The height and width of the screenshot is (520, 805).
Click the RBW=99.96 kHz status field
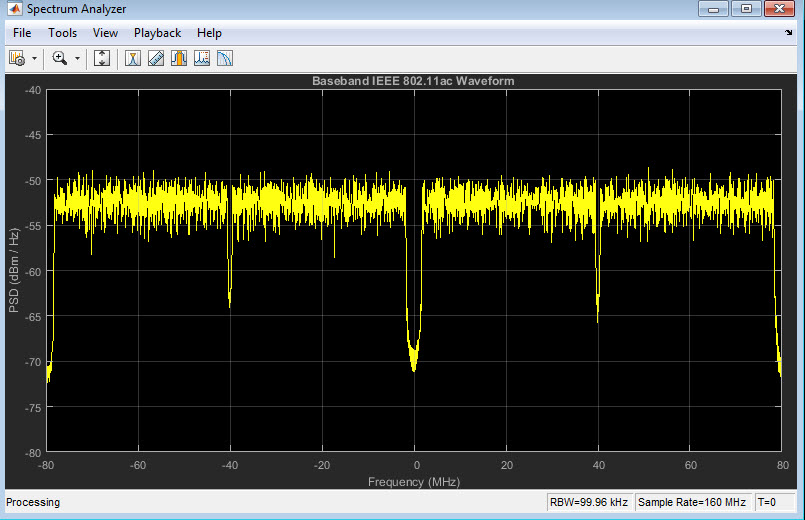pyautogui.click(x=588, y=502)
